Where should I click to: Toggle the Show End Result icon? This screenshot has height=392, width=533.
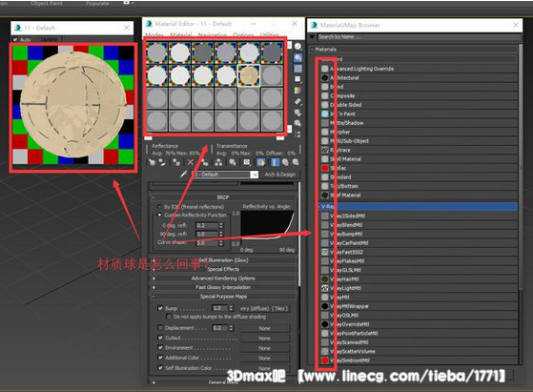(x=275, y=162)
